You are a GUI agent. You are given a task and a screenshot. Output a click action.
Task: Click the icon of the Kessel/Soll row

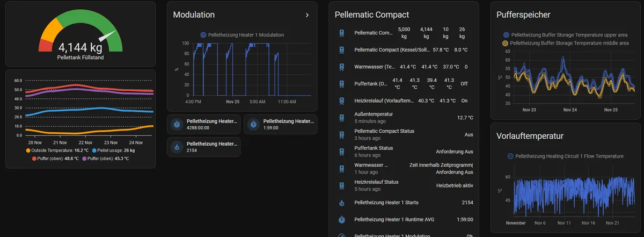342,50
